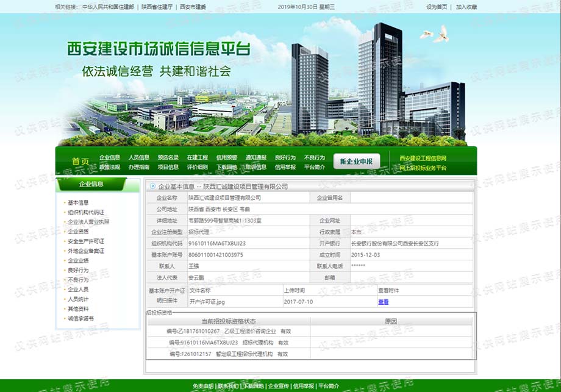Screen dimensions: 561x392
Task: Open the 网上招投标业务平台 link
Action: pos(423,168)
